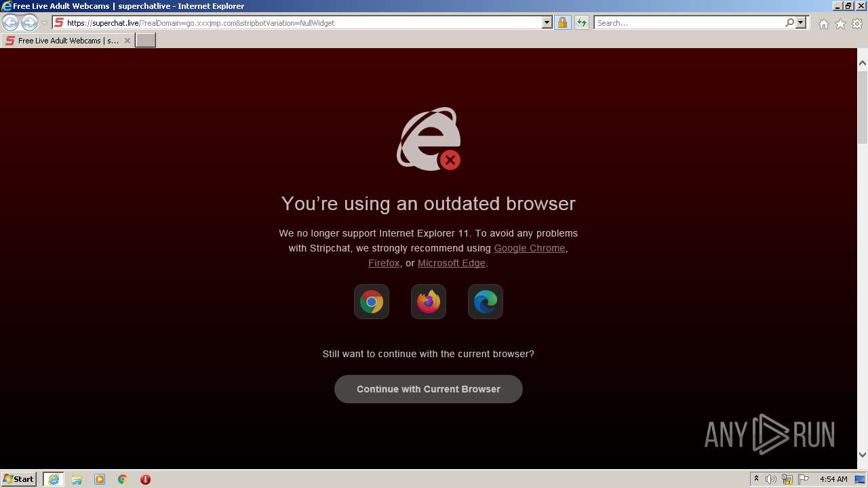
Task: Open the Tools gear icon
Action: coord(857,24)
